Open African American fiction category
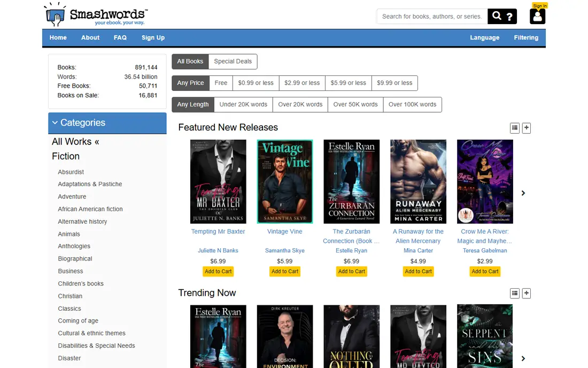 point(90,209)
